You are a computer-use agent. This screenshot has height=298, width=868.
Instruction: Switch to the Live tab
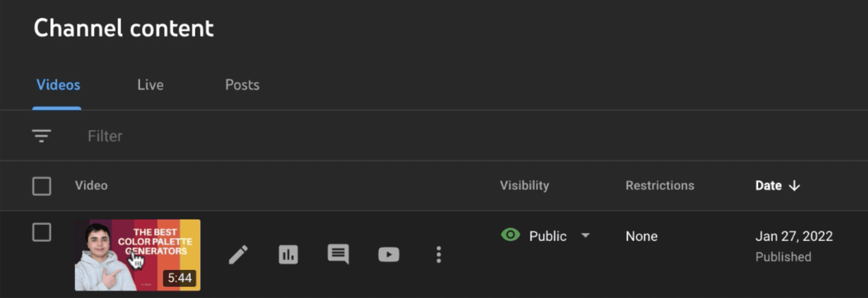(150, 85)
